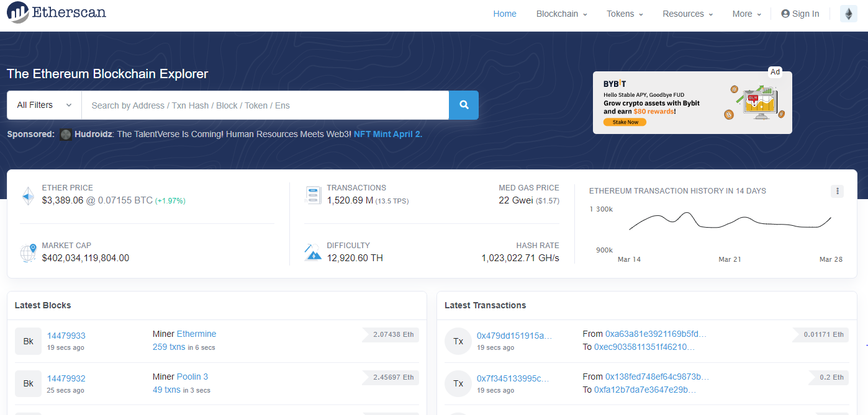
Task: Open To address 0xfa12b7da7e3647e29b...
Action: [645, 390]
